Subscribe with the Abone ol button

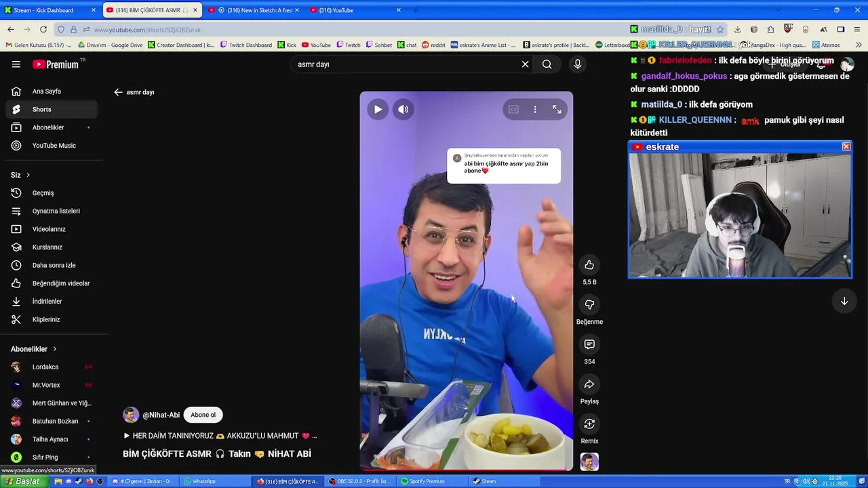[203, 415]
